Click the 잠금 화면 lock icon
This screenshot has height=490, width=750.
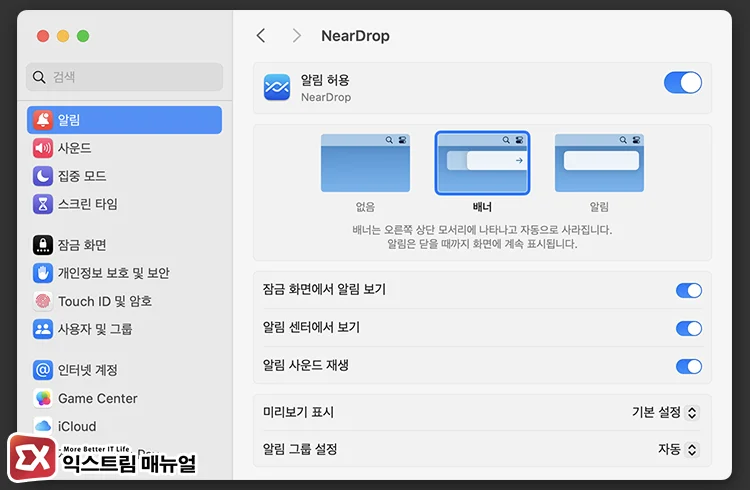[x=43, y=245]
